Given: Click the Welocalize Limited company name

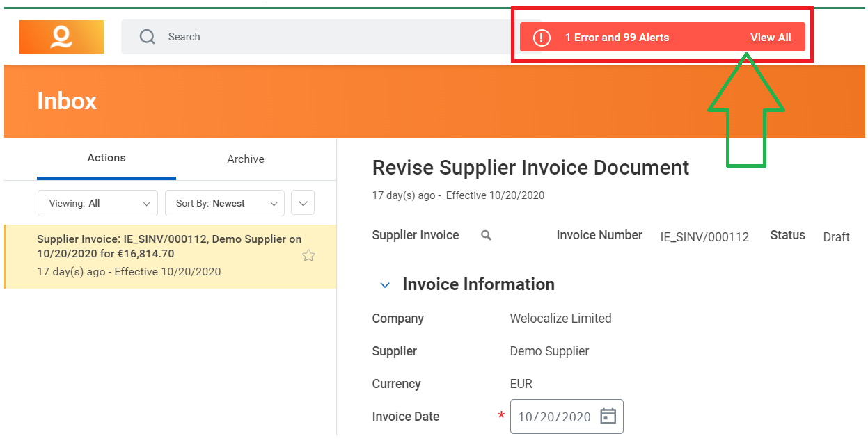Looking at the screenshot, I should (x=560, y=319).
